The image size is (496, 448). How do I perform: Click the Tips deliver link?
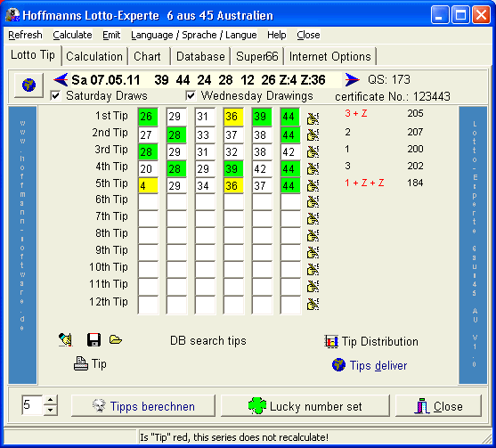point(378,365)
